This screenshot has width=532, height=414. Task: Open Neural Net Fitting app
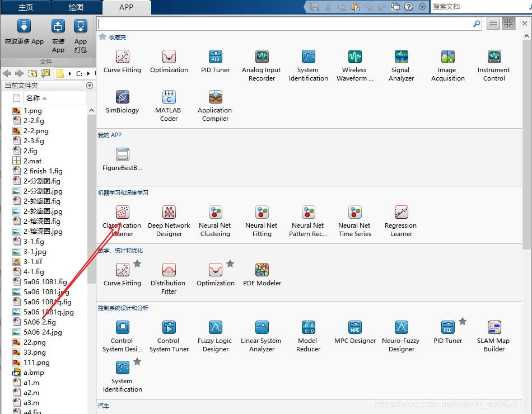[262, 221]
